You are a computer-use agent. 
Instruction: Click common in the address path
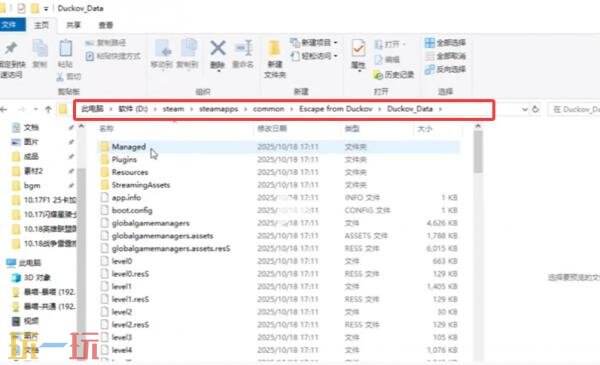pyautogui.click(x=268, y=109)
